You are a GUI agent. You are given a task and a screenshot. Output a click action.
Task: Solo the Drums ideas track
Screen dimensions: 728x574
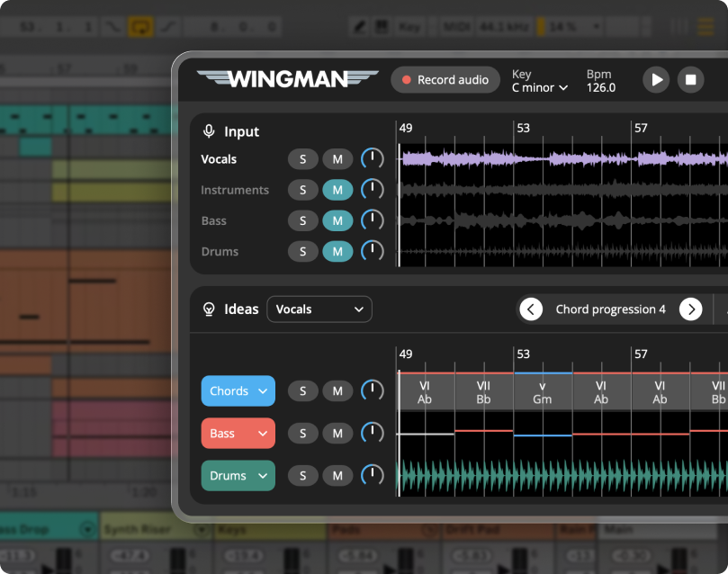(302, 476)
